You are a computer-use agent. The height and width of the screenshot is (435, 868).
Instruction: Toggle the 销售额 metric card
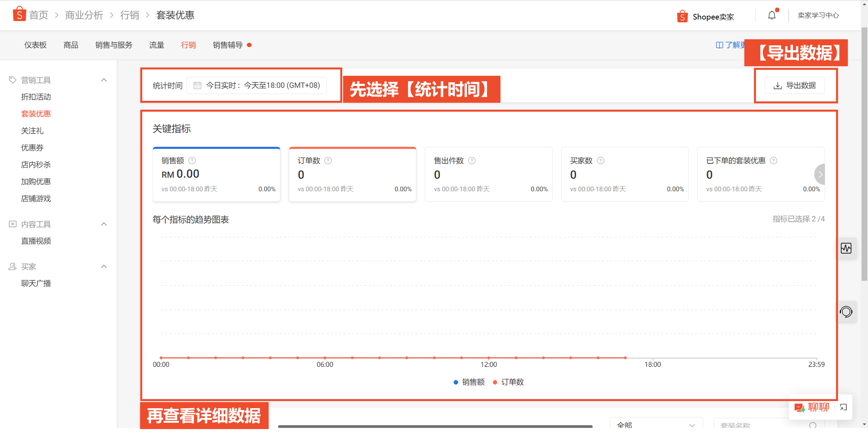[216, 174]
